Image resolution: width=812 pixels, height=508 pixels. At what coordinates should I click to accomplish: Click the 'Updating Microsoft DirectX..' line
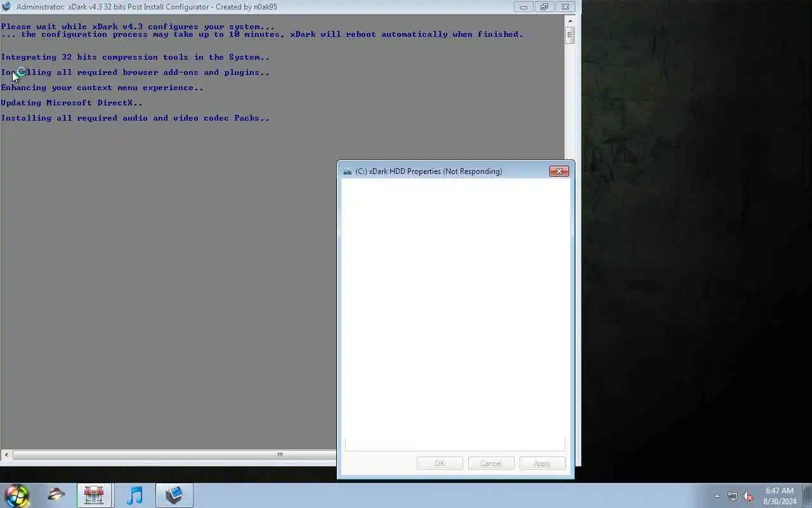[x=72, y=103]
